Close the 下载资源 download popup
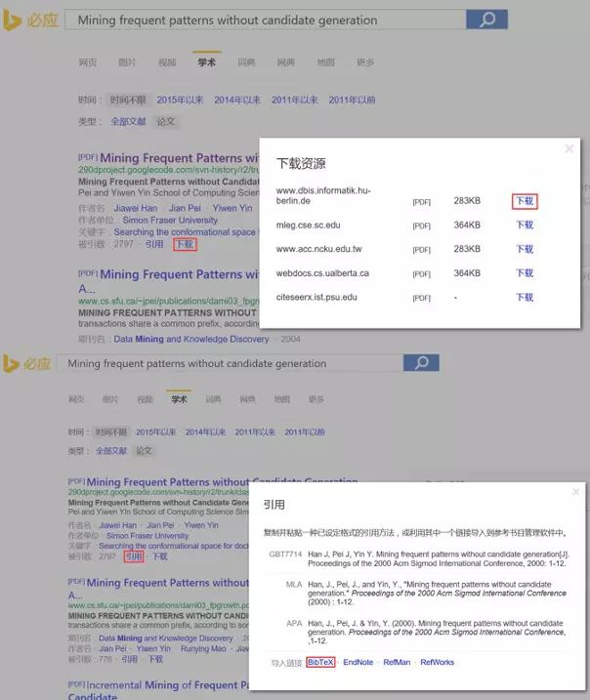 pos(569,149)
